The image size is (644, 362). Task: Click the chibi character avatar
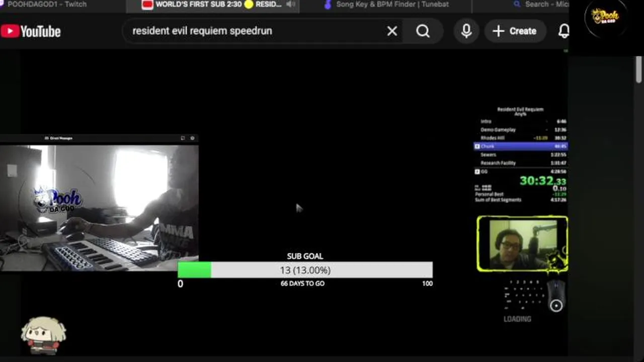[43, 336]
